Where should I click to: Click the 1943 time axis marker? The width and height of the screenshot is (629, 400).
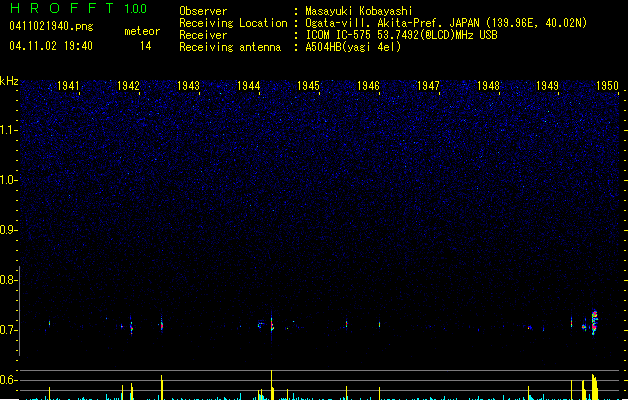click(188, 86)
